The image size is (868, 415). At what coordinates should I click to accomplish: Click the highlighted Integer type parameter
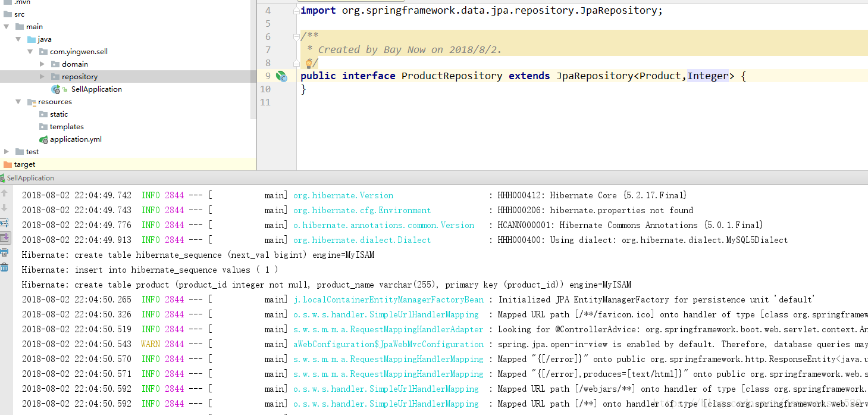tap(708, 76)
